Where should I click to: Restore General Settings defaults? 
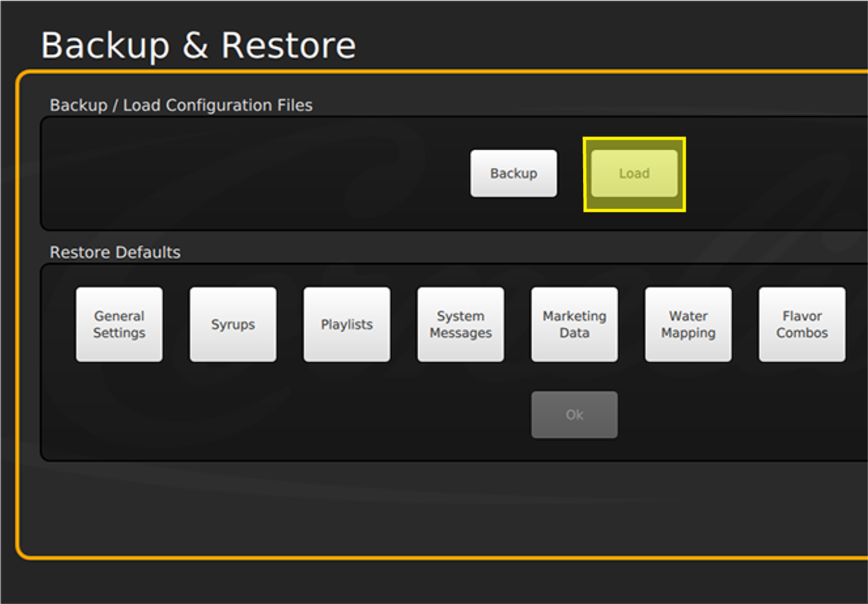119,324
